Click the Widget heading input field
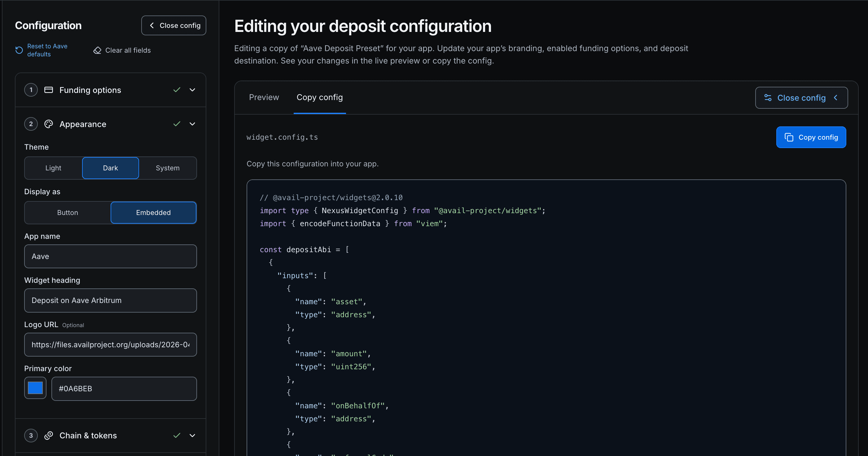 pyautogui.click(x=111, y=300)
